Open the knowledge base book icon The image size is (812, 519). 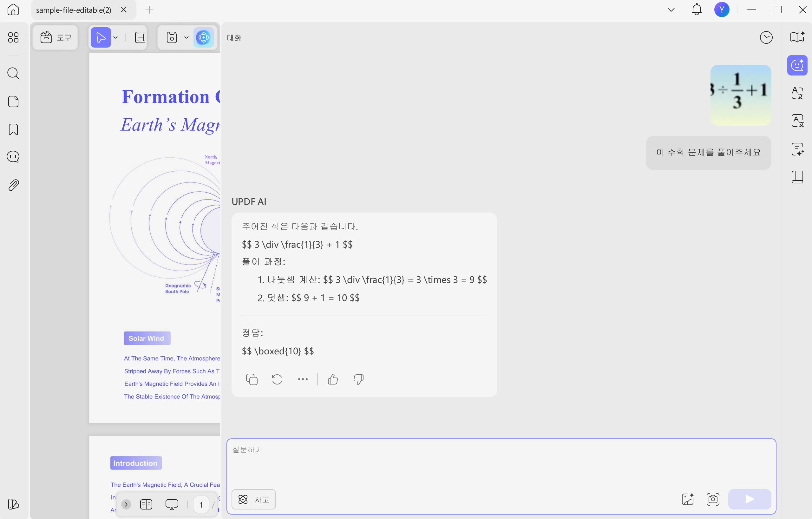click(797, 177)
